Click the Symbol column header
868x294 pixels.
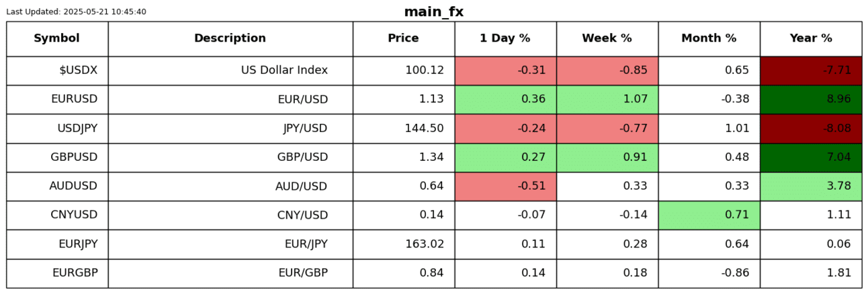(57, 38)
